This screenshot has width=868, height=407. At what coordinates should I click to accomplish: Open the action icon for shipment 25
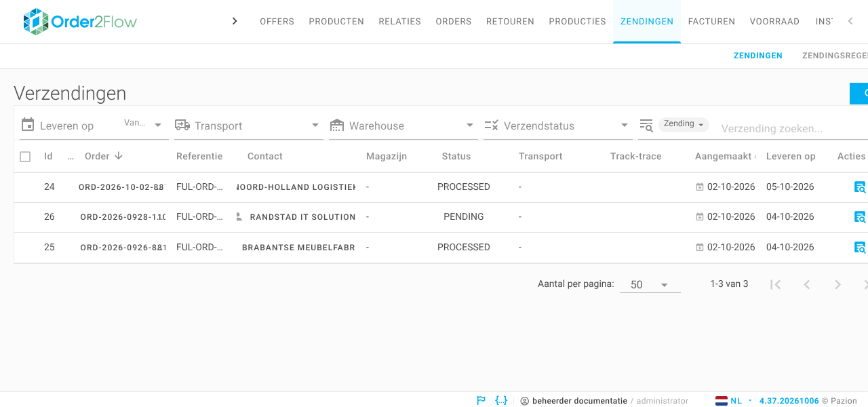coord(860,248)
